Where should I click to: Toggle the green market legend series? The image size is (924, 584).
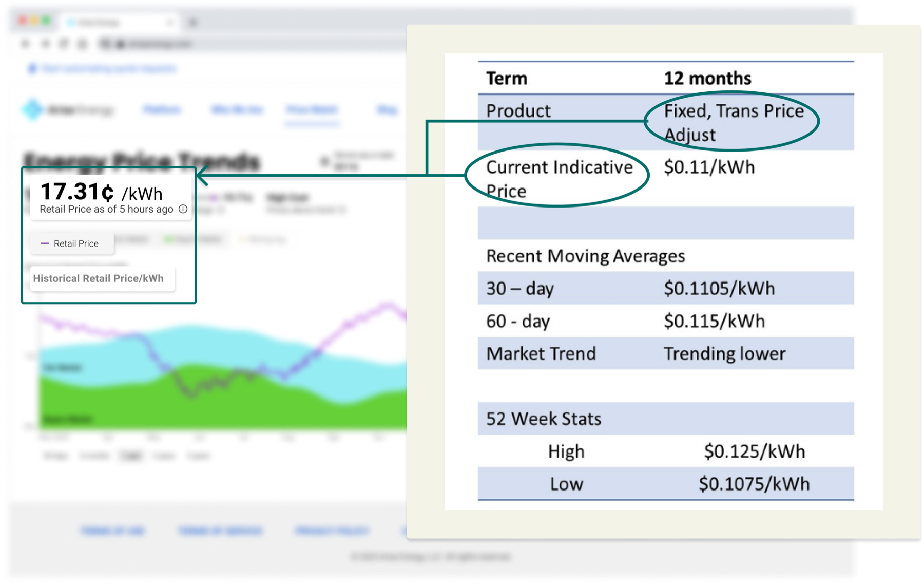pyautogui.click(x=193, y=239)
